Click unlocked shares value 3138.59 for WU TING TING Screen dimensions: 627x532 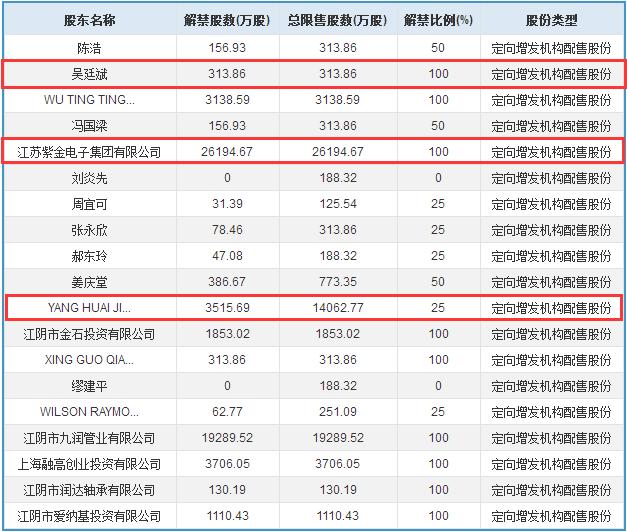[x=227, y=100]
